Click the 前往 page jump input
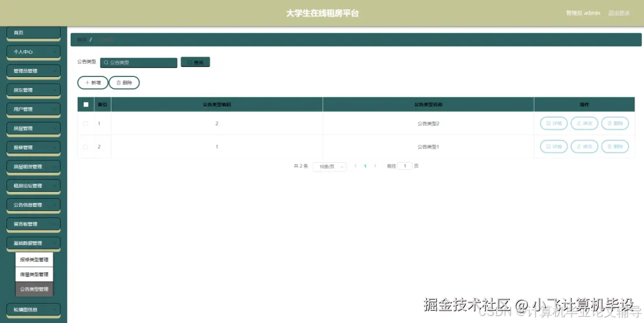Image resolution: width=644 pixels, height=323 pixels. [x=405, y=166]
